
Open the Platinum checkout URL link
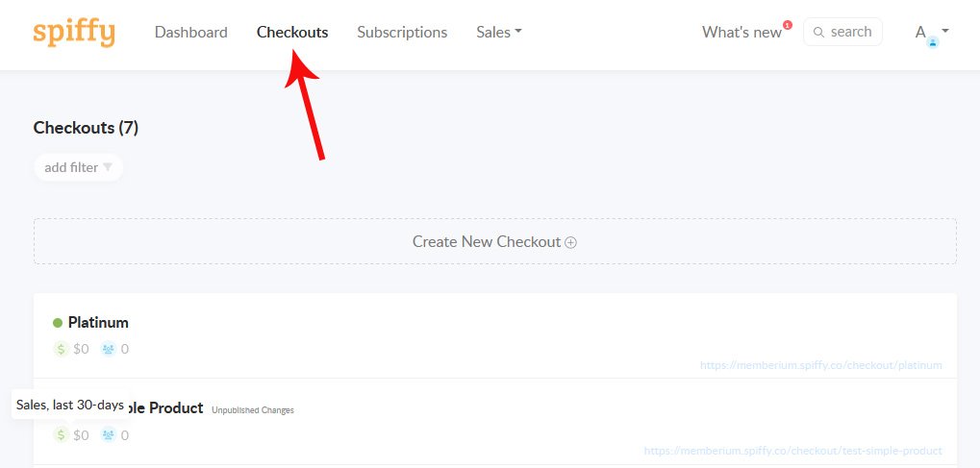click(x=820, y=365)
